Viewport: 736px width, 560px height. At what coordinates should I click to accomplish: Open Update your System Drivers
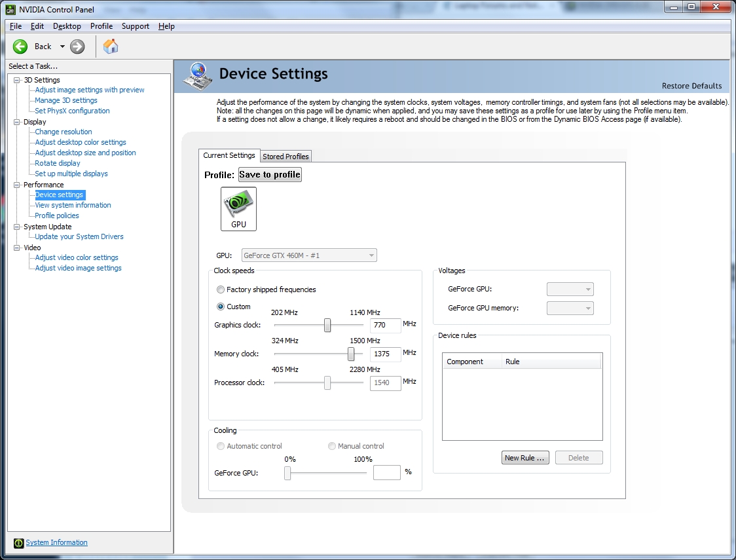pyautogui.click(x=79, y=236)
